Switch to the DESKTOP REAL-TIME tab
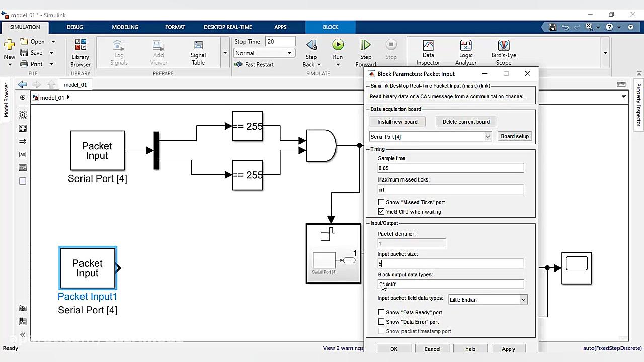Screen dimensions: 644x362 point(227,27)
